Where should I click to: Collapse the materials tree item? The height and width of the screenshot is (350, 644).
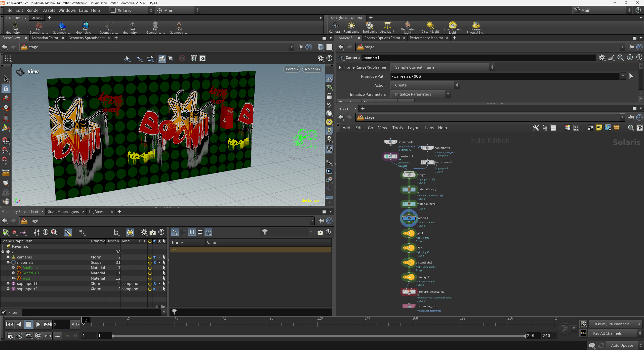[8, 262]
